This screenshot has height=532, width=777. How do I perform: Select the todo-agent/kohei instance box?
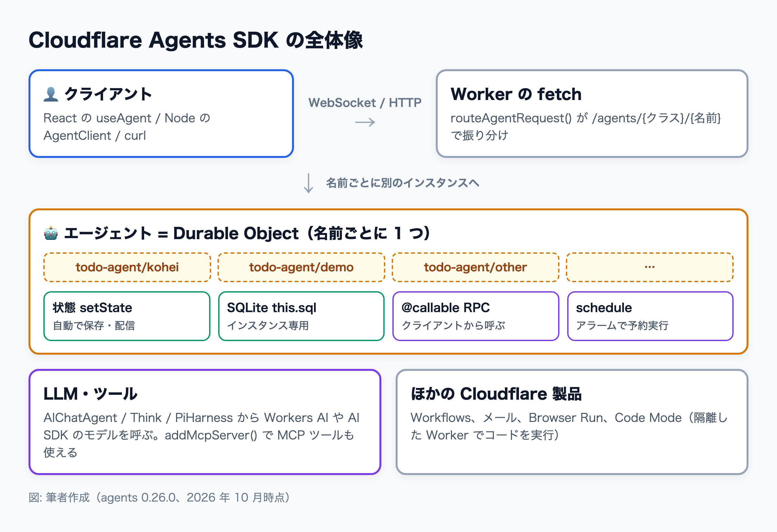[127, 267]
